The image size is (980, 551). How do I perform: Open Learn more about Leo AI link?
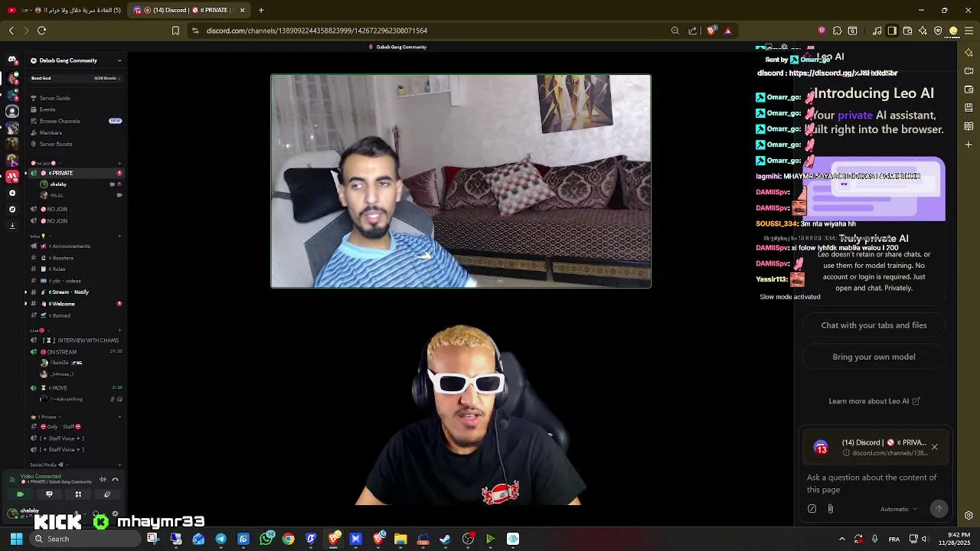click(x=874, y=401)
